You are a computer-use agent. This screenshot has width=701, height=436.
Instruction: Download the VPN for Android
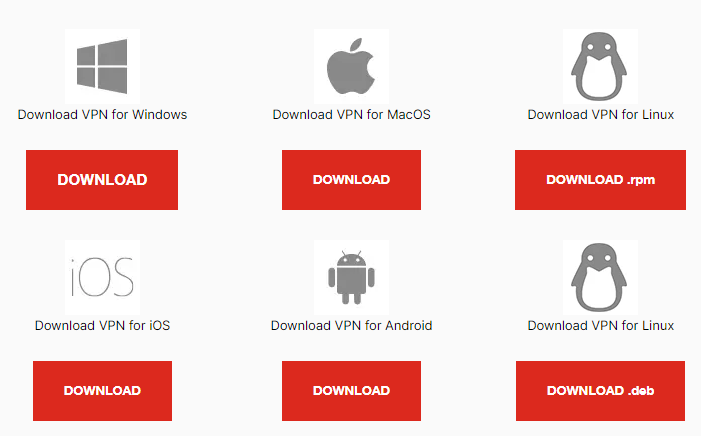point(351,391)
